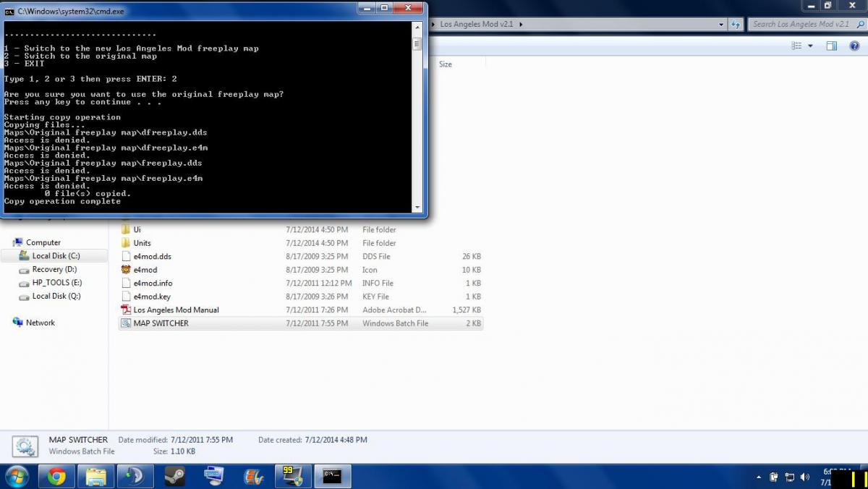Minimize the cmd.exe window
868x489 pixels.
(367, 8)
